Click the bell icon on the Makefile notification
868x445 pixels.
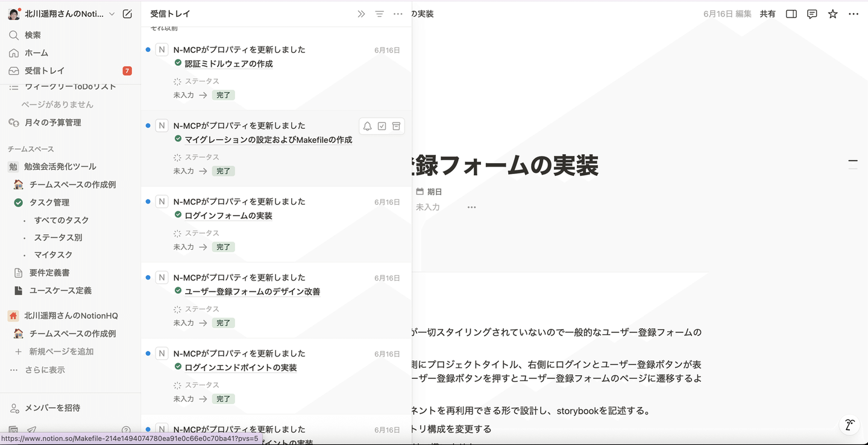[x=367, y=126]
